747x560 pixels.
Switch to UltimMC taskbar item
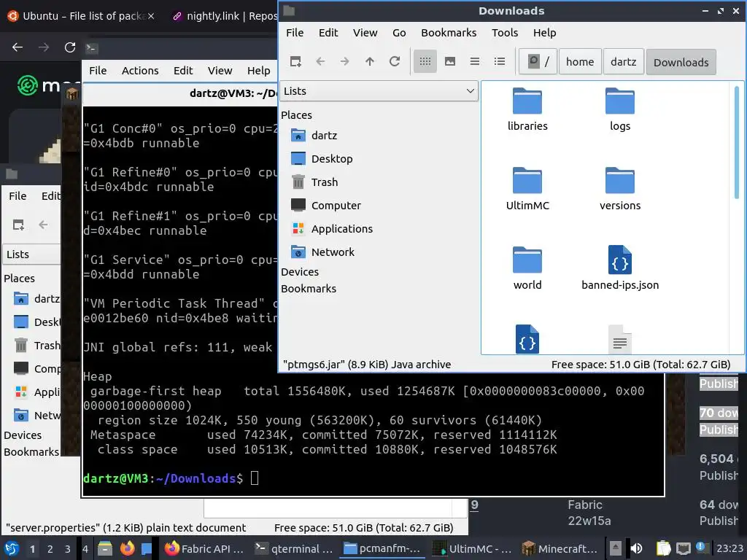[472, 548]
